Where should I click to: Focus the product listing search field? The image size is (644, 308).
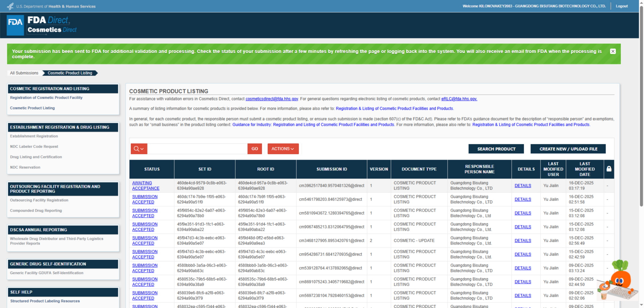197,149
